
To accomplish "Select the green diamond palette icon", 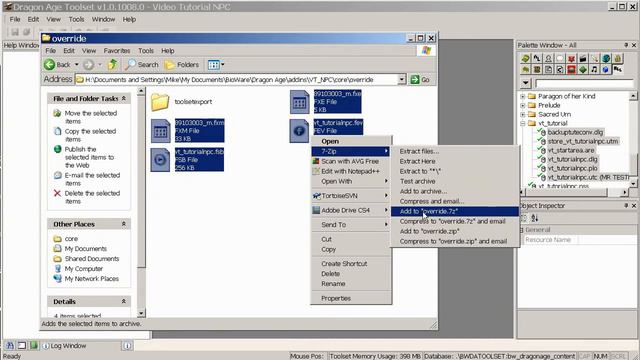I will [583, 69].
